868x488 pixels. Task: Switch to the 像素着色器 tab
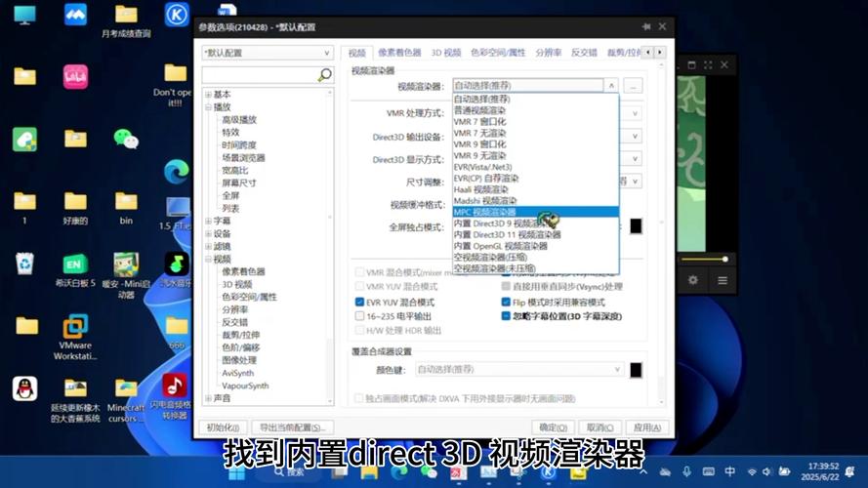[x=398, y=52]
